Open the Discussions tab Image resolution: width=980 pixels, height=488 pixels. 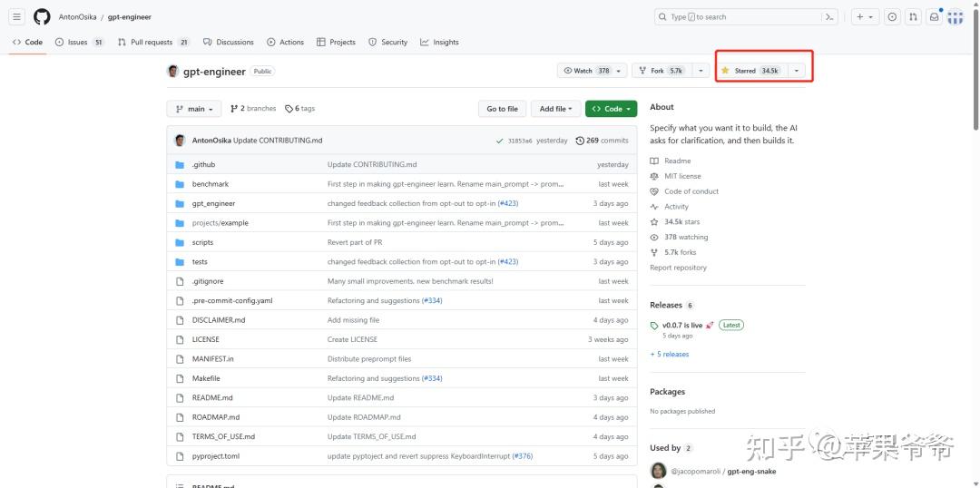tap(228, 42)
